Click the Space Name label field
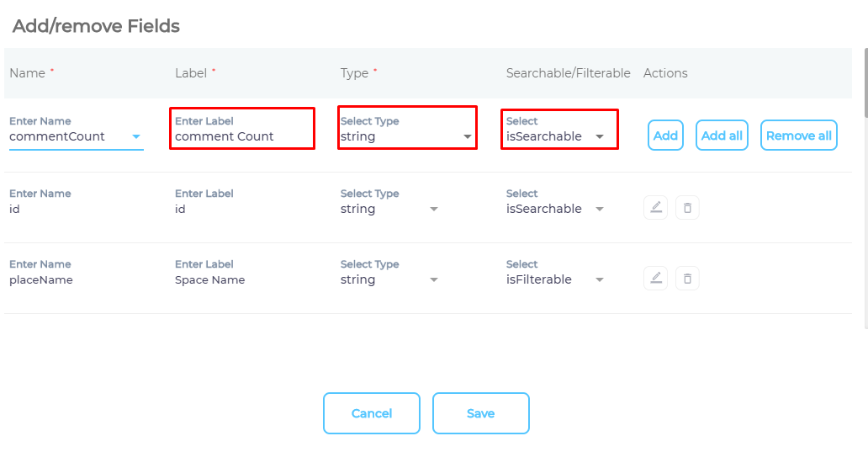 click(210, 279)
